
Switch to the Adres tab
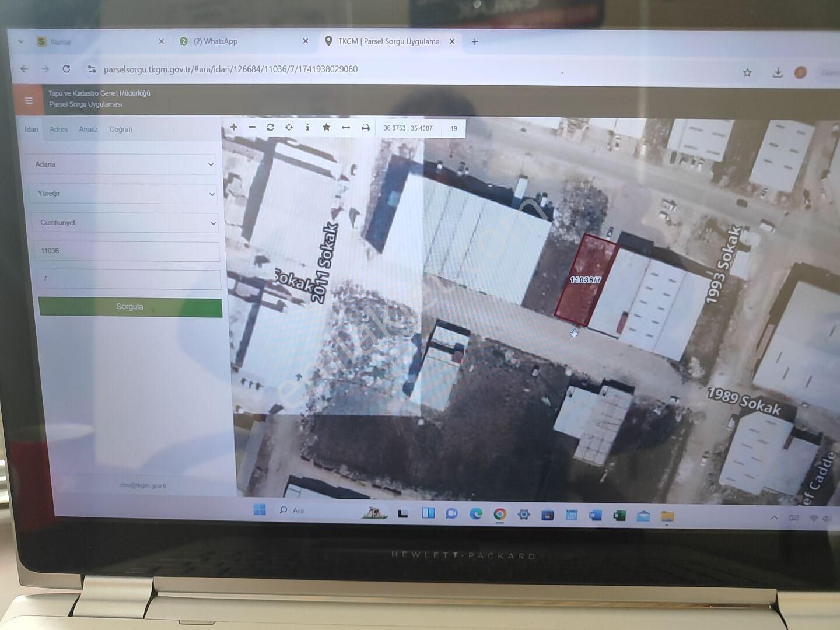(58, 129)
